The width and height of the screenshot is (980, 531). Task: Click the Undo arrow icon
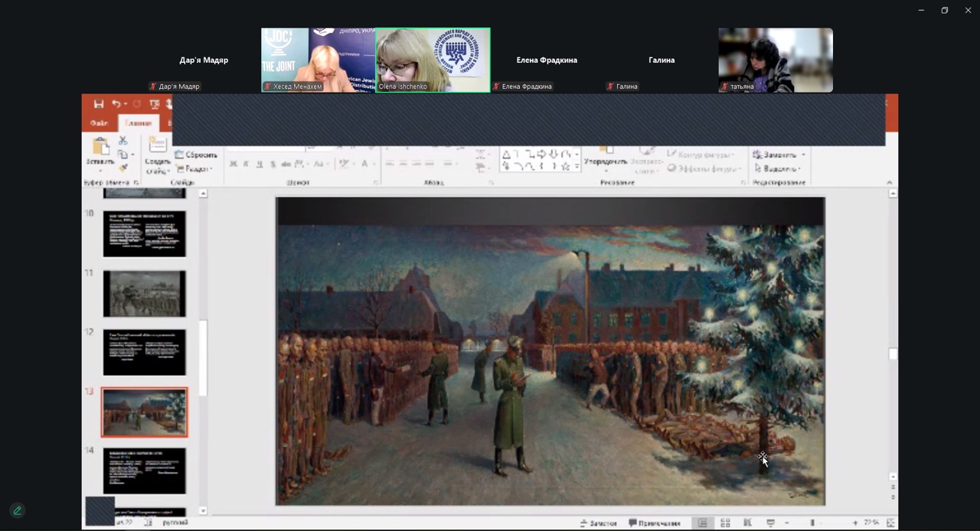click(116, 104)
